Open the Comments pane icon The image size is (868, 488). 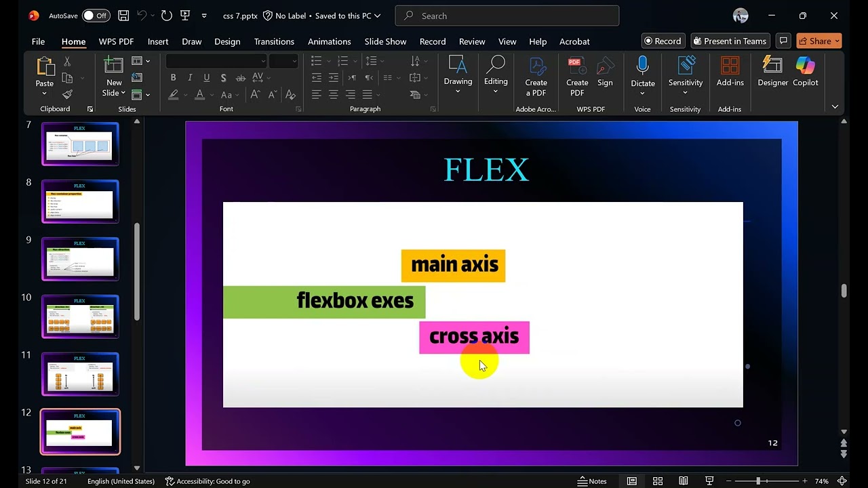click(x=783, y=41)
